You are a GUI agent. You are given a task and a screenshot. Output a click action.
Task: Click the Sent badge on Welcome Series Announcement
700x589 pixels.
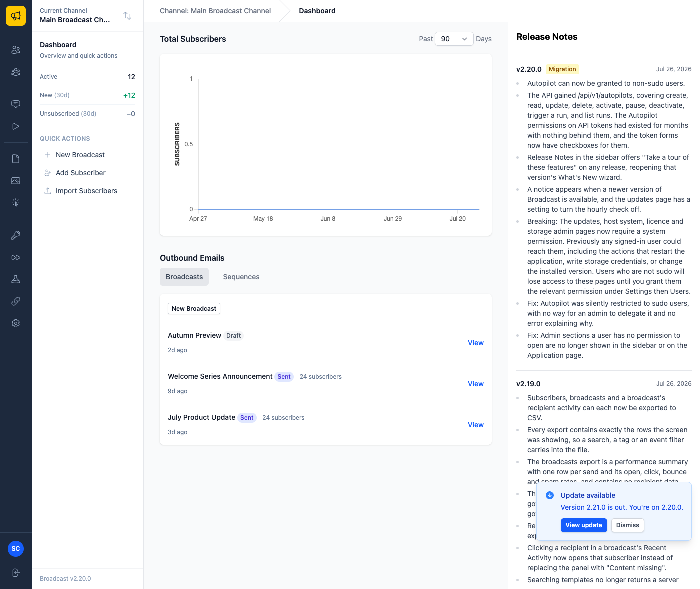[284, 377]
